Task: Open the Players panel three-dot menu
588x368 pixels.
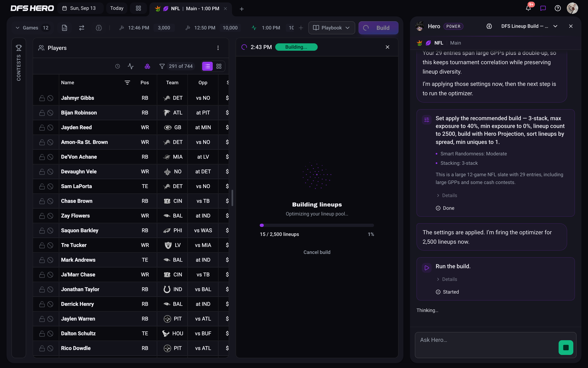Action: (218, 48)
